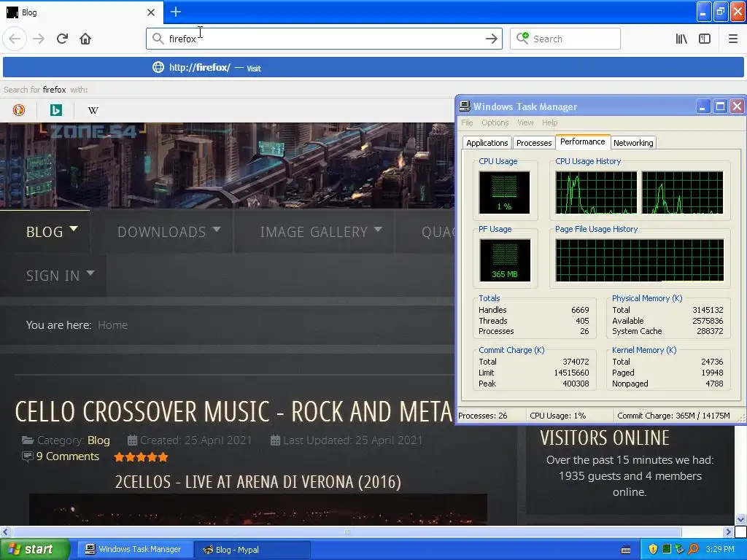Click the horizontal scrollbar left arrow
Viewport: 747px width, 560px height.
coord(5,532)
